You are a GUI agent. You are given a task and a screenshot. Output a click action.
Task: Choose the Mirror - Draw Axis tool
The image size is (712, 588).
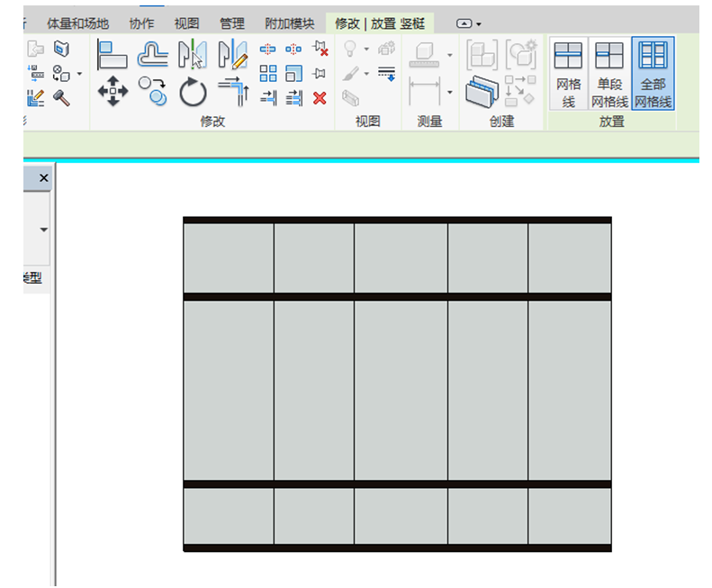point(232,55)
